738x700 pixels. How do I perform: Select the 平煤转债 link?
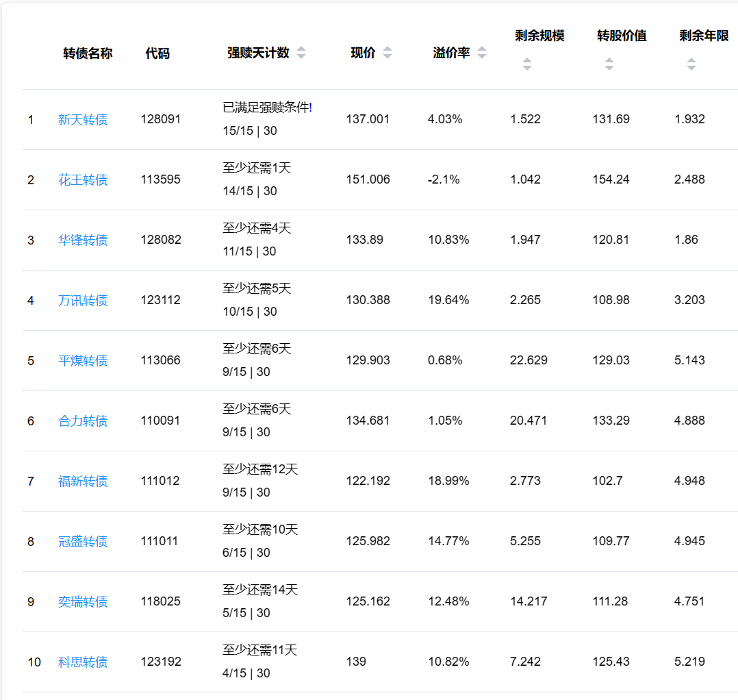(x=83, y=361)
